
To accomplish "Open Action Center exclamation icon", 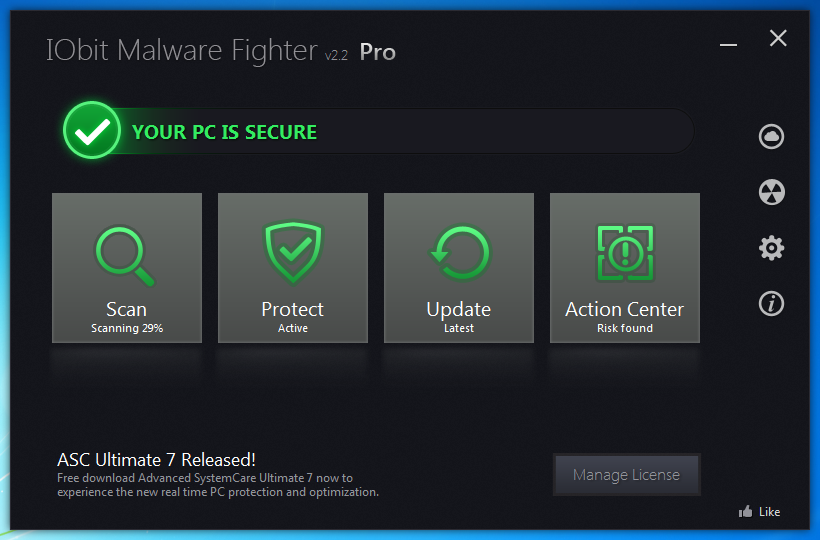I will tap(625, 253).
